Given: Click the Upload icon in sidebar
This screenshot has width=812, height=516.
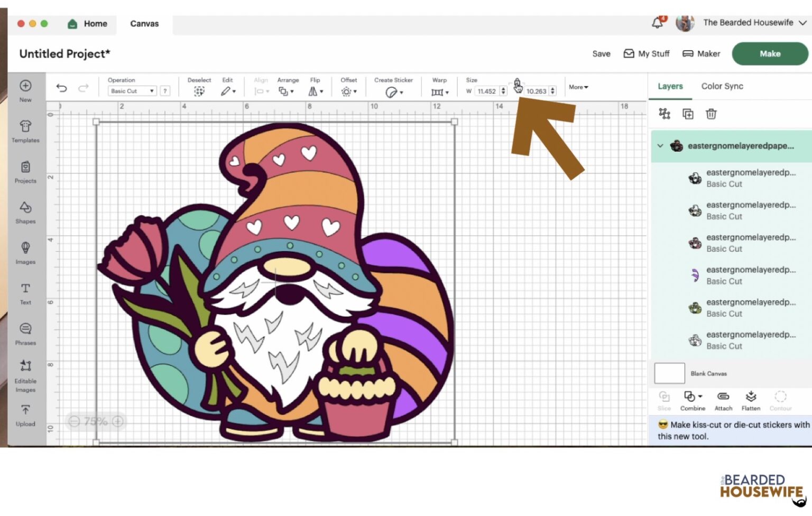Looking at the screenshot, I should pyautogui.click(x=25, y=414).
